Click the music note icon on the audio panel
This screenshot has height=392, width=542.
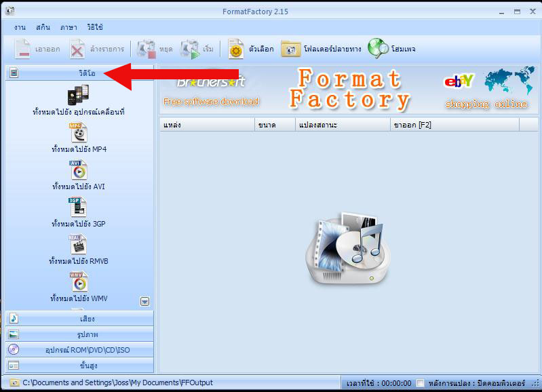click(x=14, y=318)
